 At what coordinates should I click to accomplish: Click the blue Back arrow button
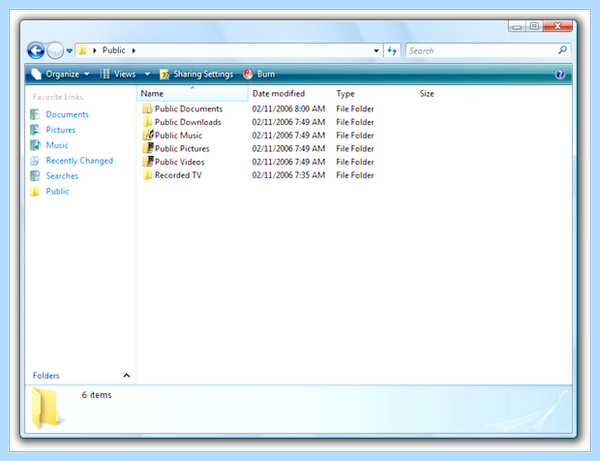click(36, 50)
